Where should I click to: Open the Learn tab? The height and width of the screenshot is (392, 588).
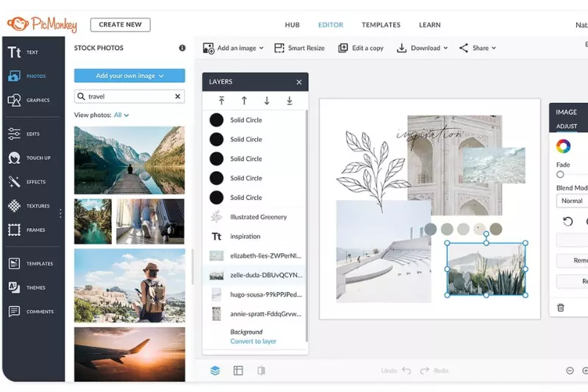pyautogui.click(x=430, y=25)
